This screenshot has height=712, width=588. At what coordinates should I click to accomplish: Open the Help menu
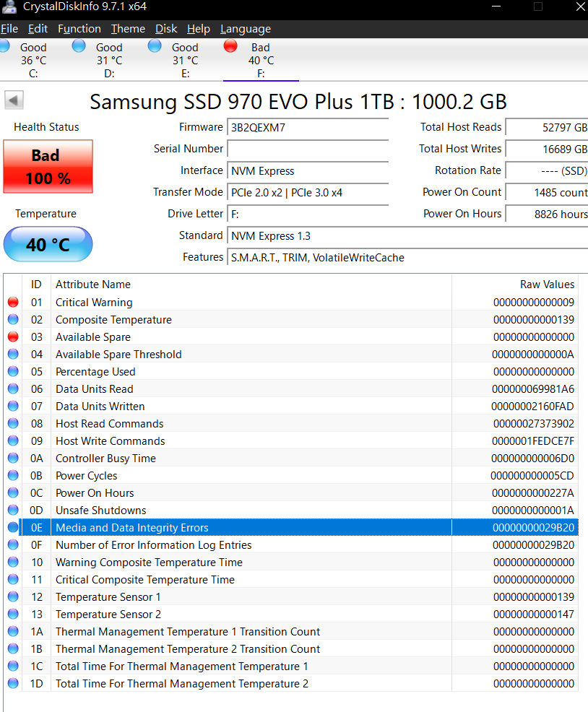199,29
